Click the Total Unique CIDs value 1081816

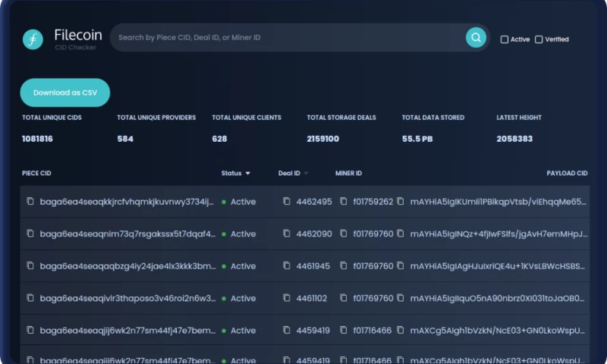(37, 139)
